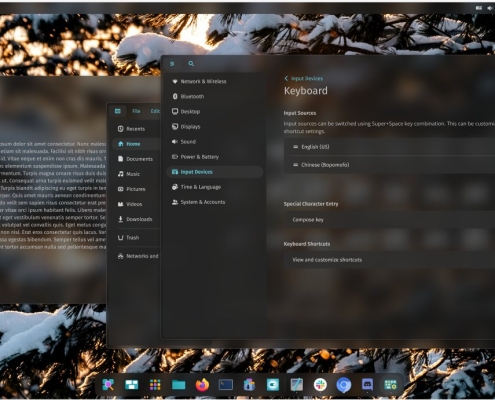
Task: Open Network & Wireless settings
Action: click(x=214, y=81)
